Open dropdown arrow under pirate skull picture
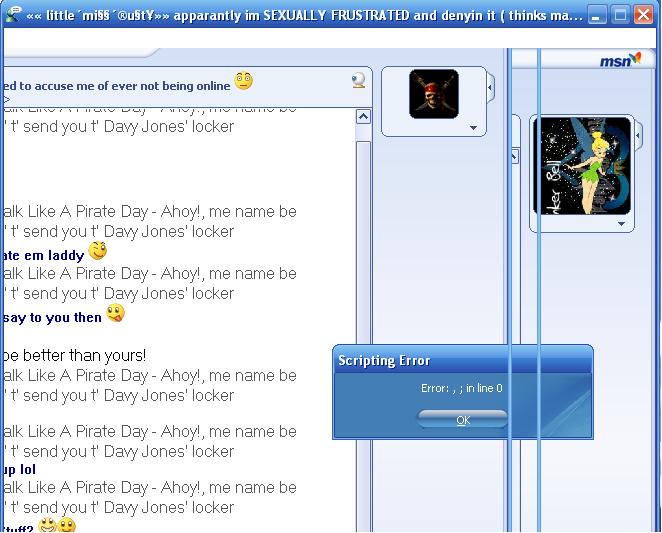Viewport: 662px width, 533px height. 473,128
